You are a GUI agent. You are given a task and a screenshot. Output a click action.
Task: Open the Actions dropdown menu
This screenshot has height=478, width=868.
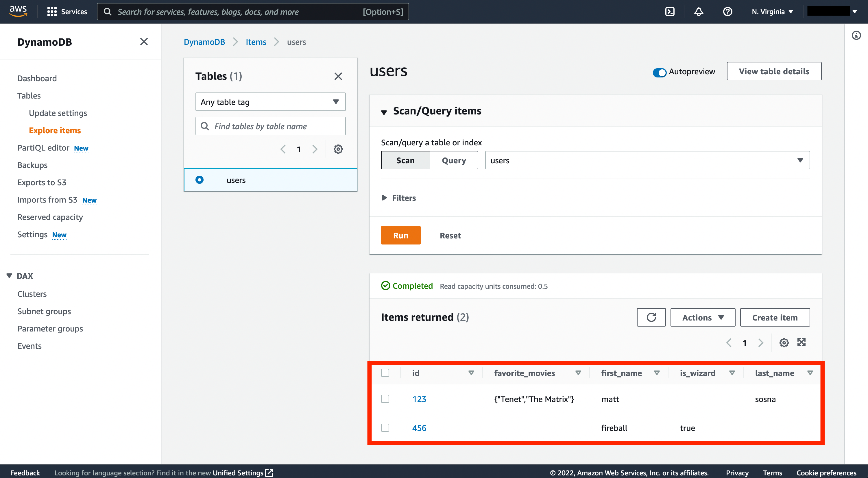pos(703,317)
